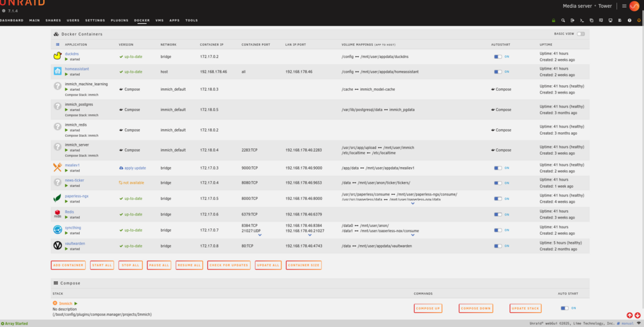Click the Stop All button

pos(131,265)
